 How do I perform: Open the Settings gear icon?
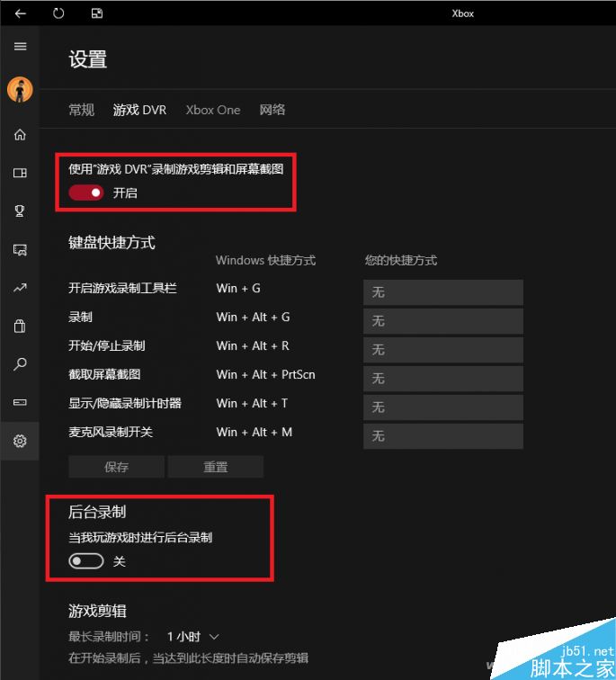click(x=20, y=441)
